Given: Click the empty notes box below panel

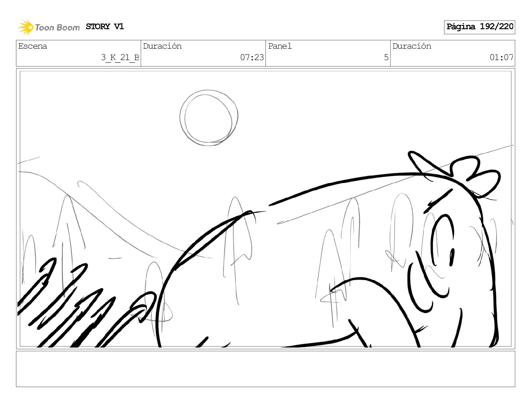Looking at the screenshot, I should pyautogui.click(x=266, y=369).
